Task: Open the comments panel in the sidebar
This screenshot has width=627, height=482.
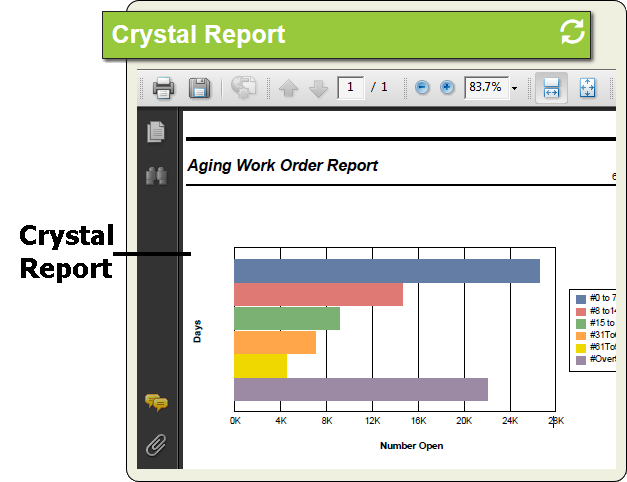Action: (x=156, y=402)
